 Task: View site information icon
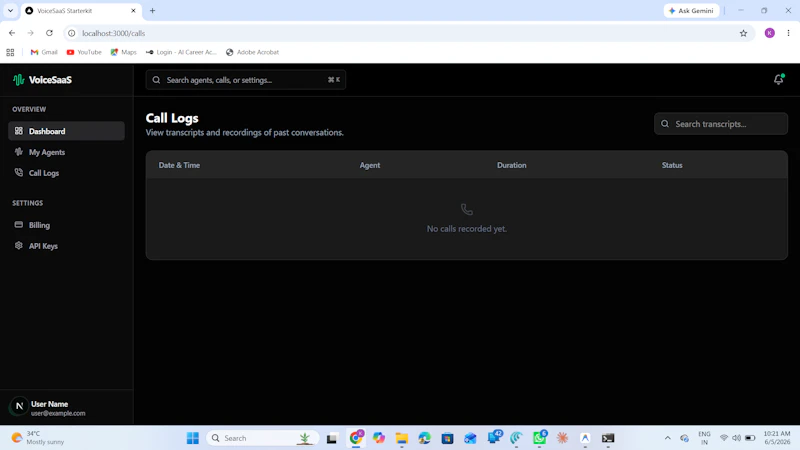[72, 33]
